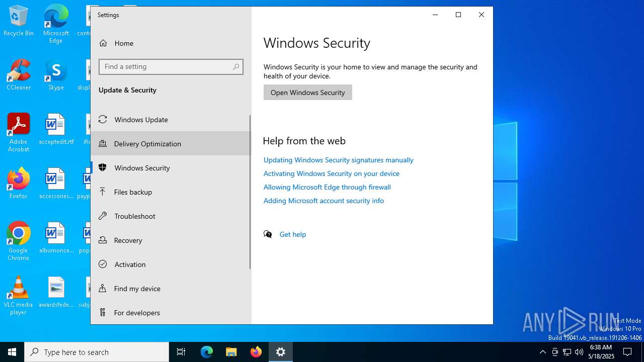Open the Home settings page
This screenshot has height=362, width=644.
pos(171,43)
